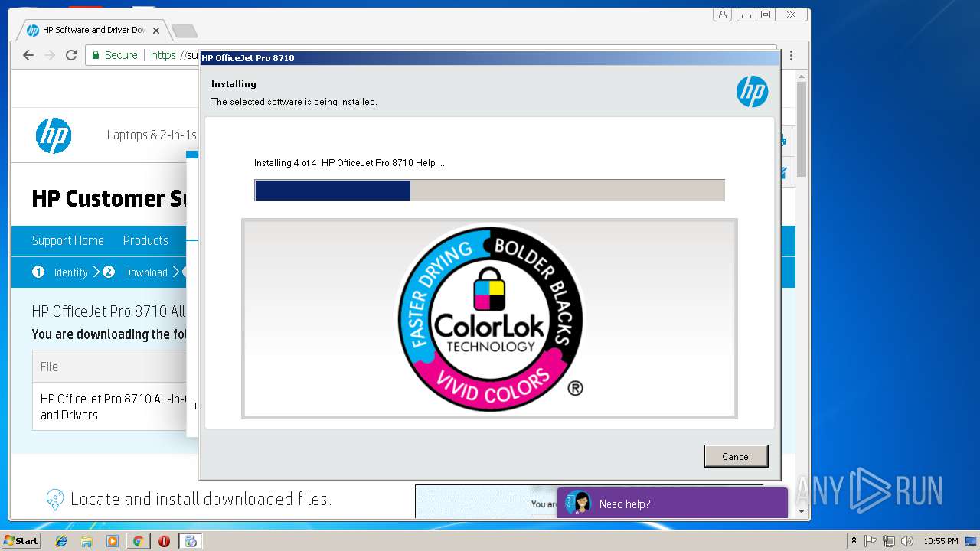Click the Show desktop button

(972, 541)
